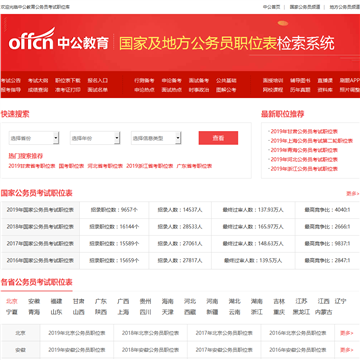Open the 行测备考 navigation item

144,81
